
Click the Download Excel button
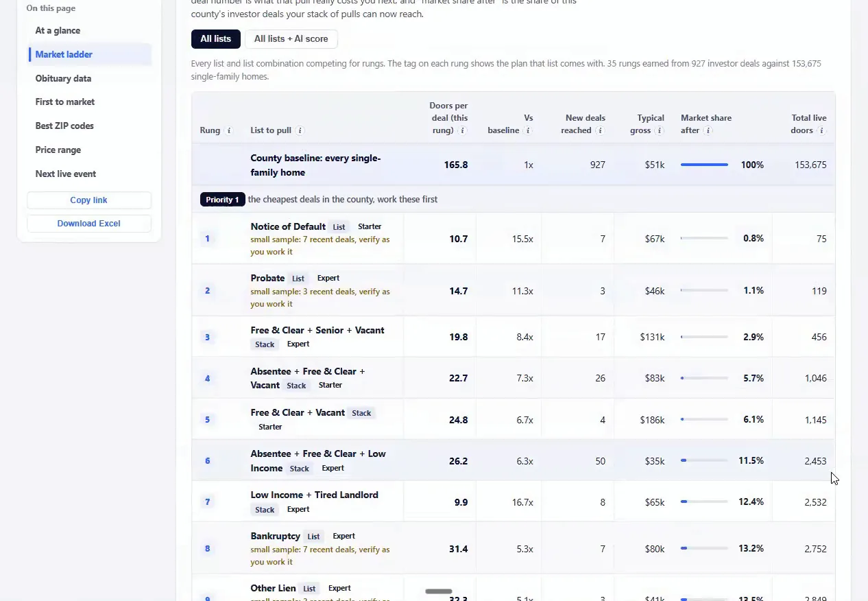89,224
